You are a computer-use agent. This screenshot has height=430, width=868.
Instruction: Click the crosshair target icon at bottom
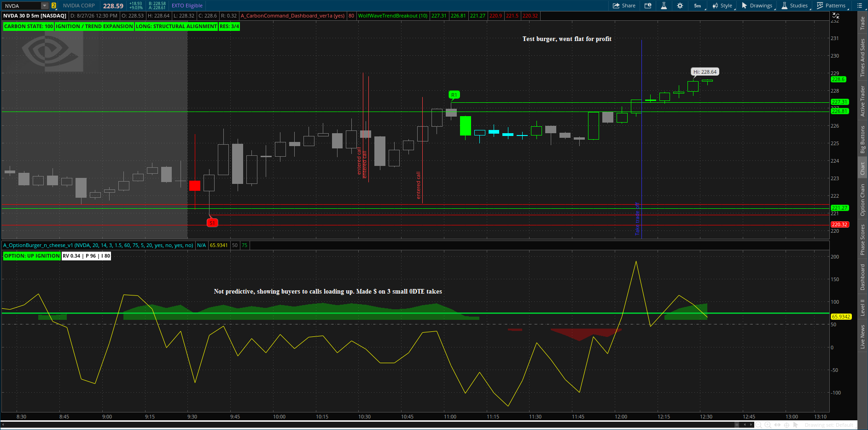(x=786, y=425)
